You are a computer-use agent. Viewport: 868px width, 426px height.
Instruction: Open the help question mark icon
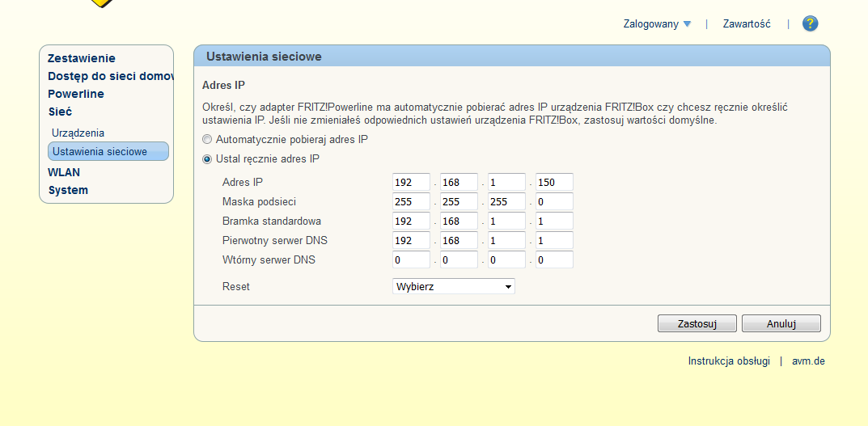(810, 24)
